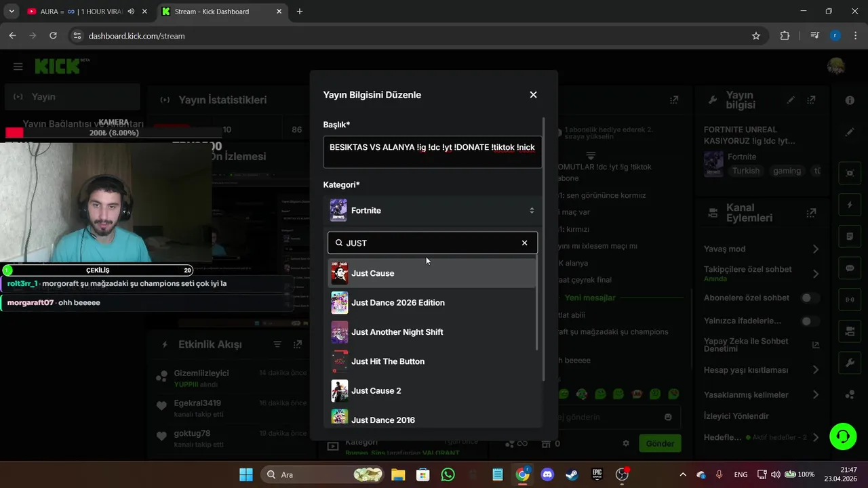Switch to the AURA YouTube tab
Viewport: 868px width, 488px height.
tap(80, 12)
